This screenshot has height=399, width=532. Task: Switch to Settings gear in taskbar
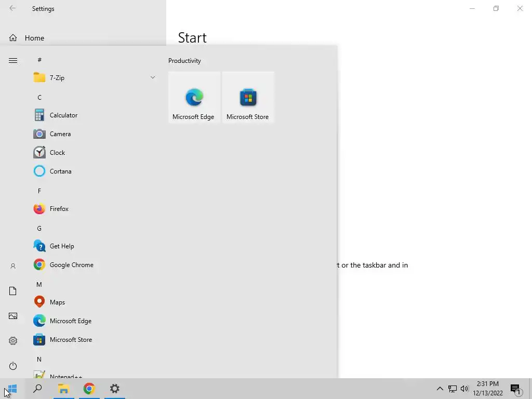[x=115, y=389]
